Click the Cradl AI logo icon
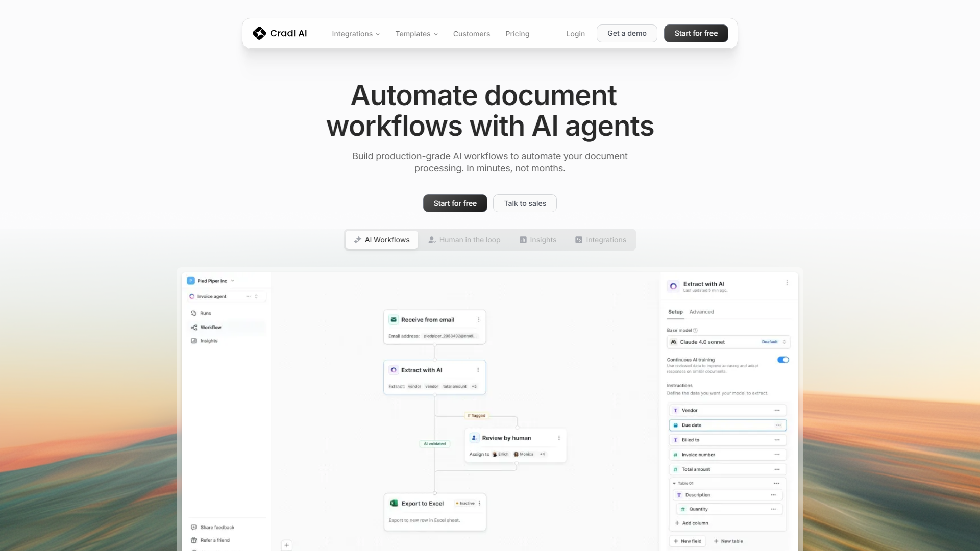980x551 pixels. [x=259, y=33]
